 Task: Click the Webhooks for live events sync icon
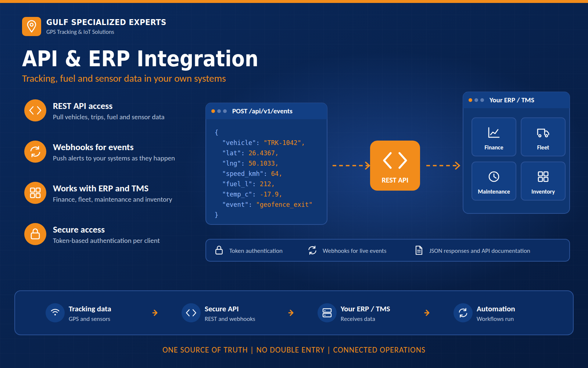[312, 250]
